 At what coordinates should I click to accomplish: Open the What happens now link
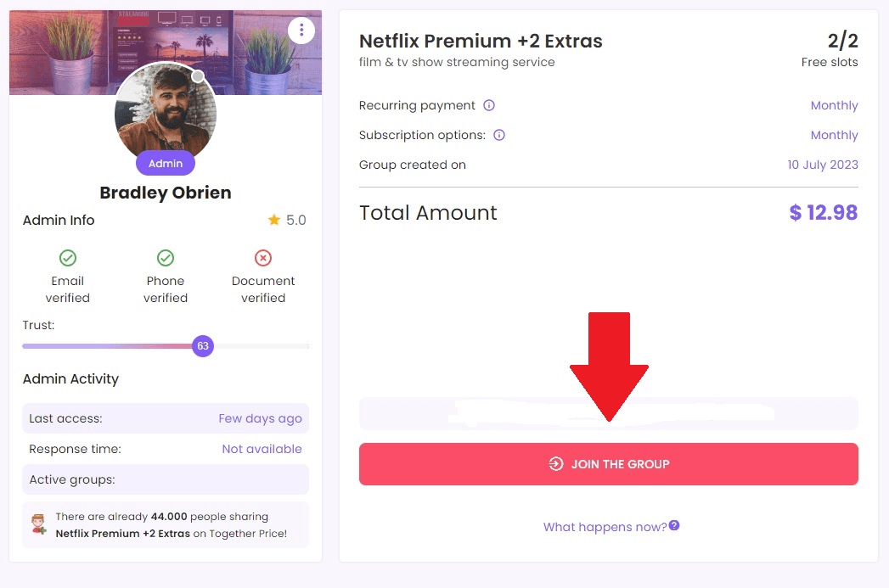pyautogui.click(x=605, y=527)
